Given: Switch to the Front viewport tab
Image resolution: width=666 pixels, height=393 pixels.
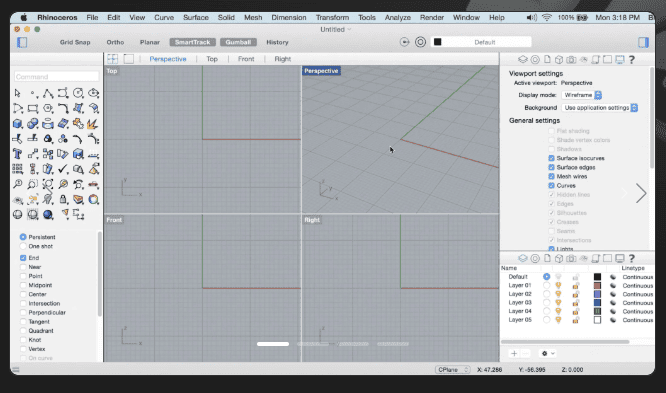Looking at the screenshot, I should click(246, 59).
